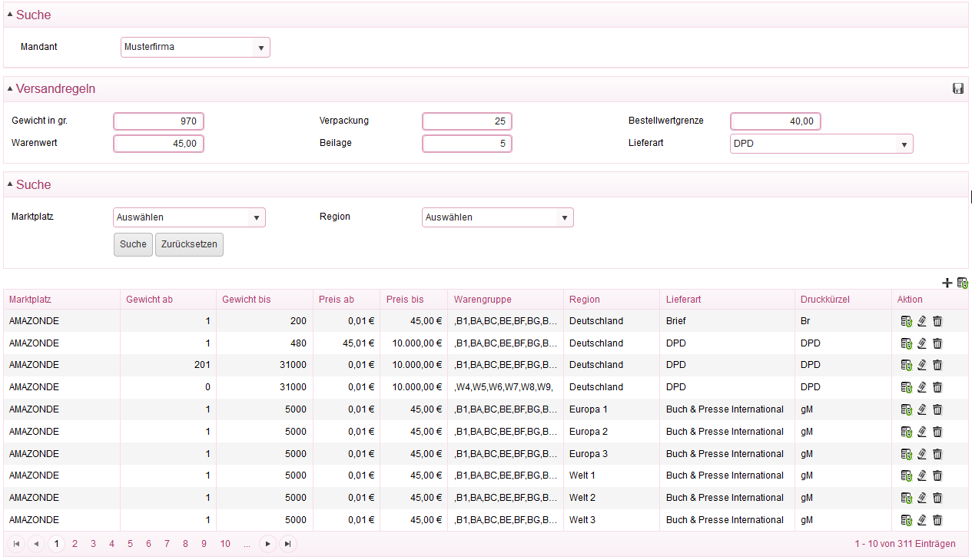Click the plus icon above the table
Image resolution: width=972 pixels, height=560 pixels.
click(947, 283)
